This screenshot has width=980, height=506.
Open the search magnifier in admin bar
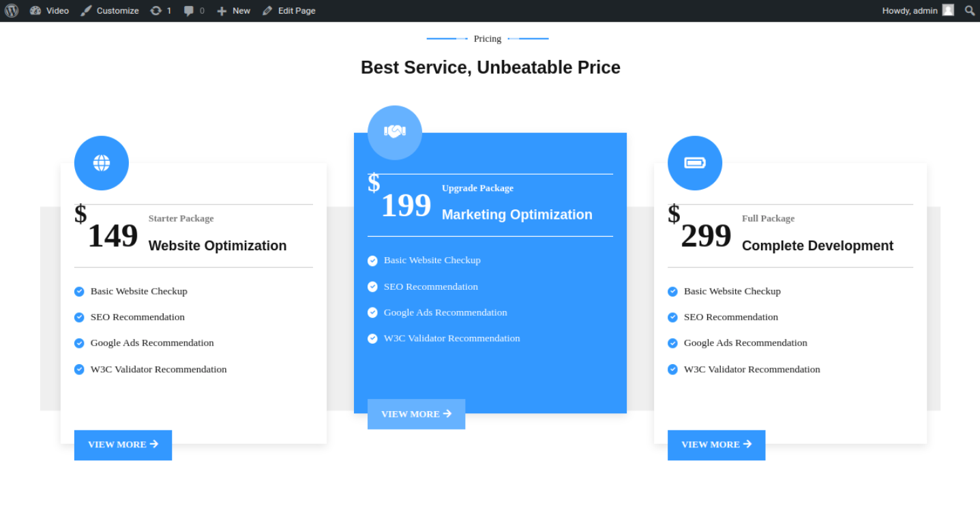click(970, 11)
